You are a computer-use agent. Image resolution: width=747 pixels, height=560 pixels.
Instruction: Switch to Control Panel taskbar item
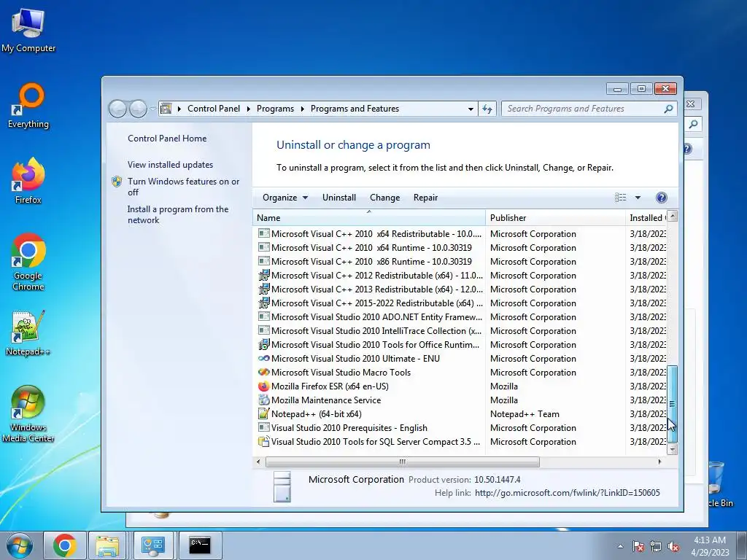[153, 545]
